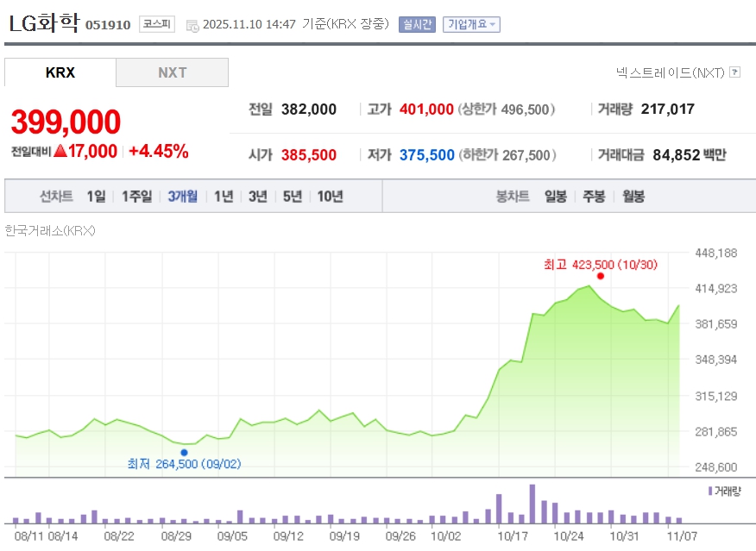Click the 코스피 market badge

(x=157, y=24)
